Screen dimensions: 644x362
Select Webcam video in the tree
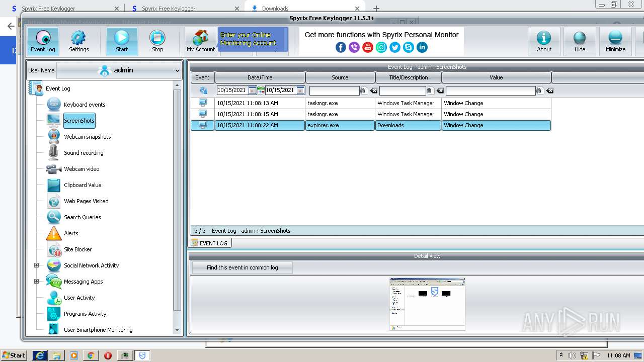pyautogui.click(x=82, y=169)
